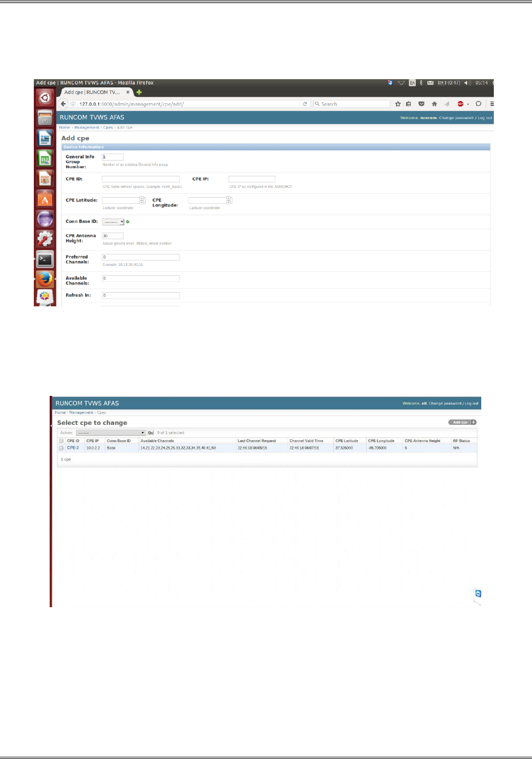532x759 pixels.
Task: Go to Firefox home page icon
Action: pyautogui.click(x=434, y=104)
